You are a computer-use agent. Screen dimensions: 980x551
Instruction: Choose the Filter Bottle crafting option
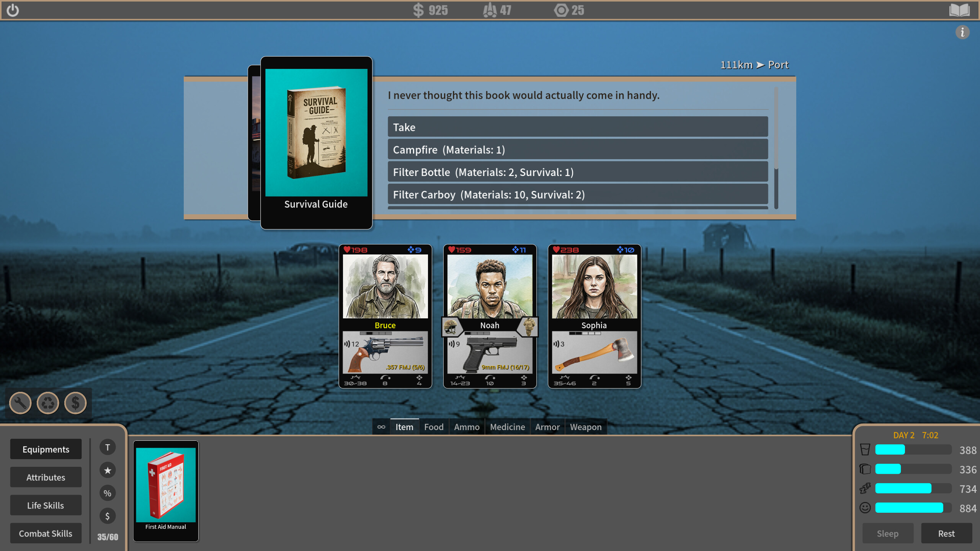tap(578, 172)
